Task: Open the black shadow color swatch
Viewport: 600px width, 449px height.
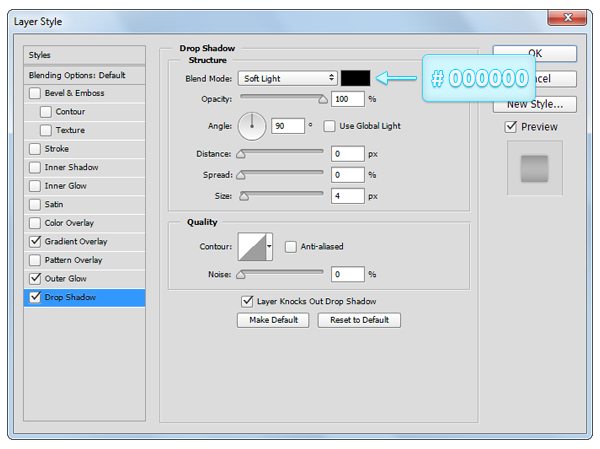Action: [x=355, y=78]
